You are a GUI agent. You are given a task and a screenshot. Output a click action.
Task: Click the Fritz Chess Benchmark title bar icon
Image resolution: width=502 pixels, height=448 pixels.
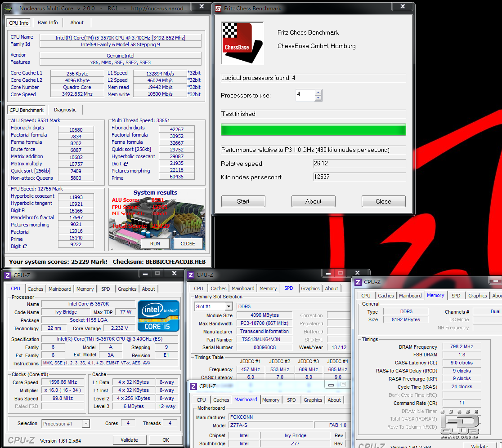click(218, 9)
